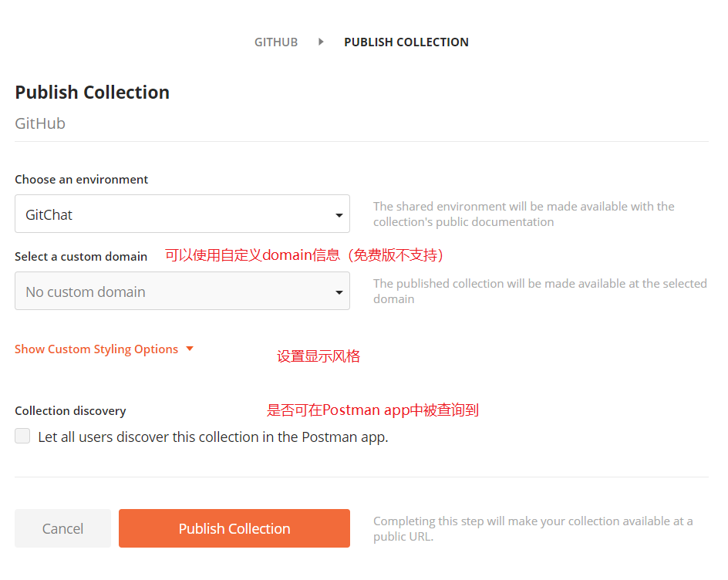This screenshot has width=728, height=580.
Task: Open the GitChat environment dropdown
Action: (182, 214)
